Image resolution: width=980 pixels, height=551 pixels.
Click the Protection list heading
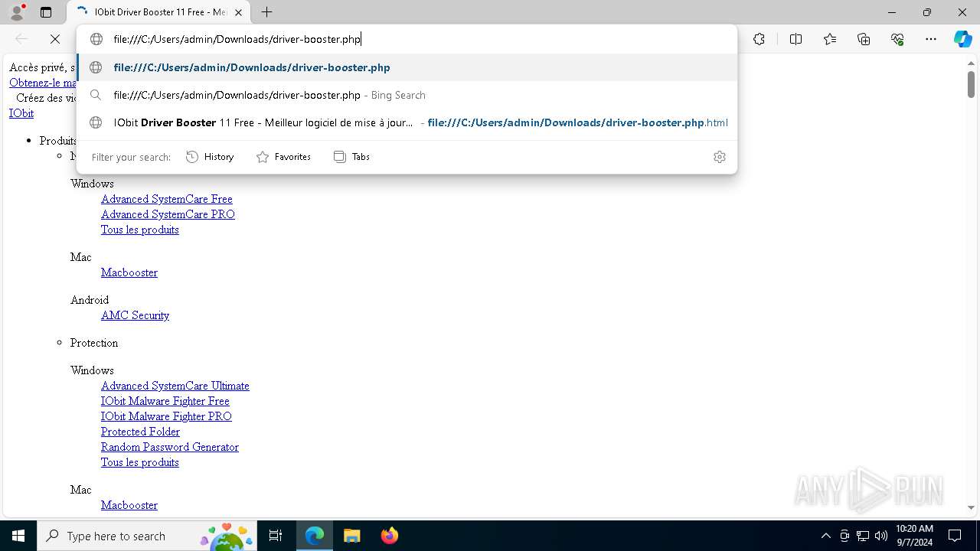[x=94, y=343]
